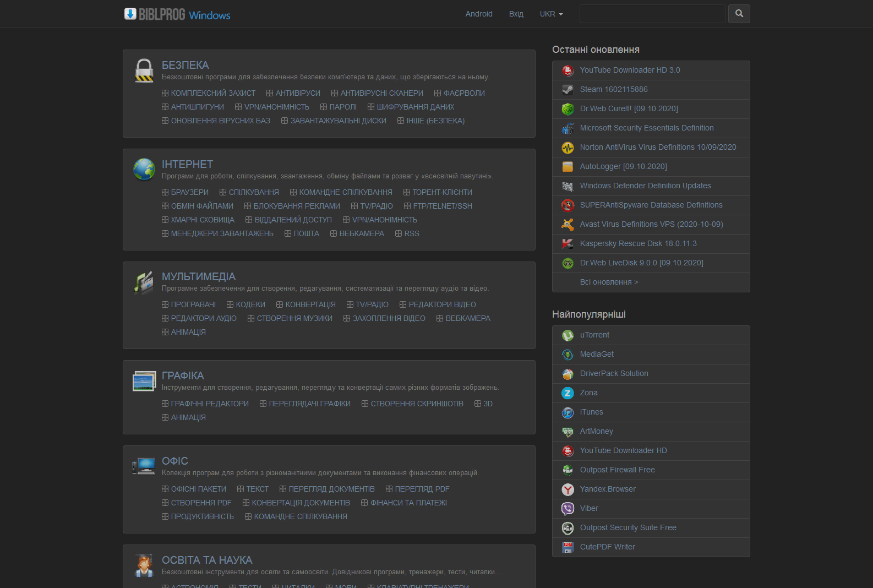
Task: Open the БЕЗПЕКА category heading
Action: coord(185,65)
